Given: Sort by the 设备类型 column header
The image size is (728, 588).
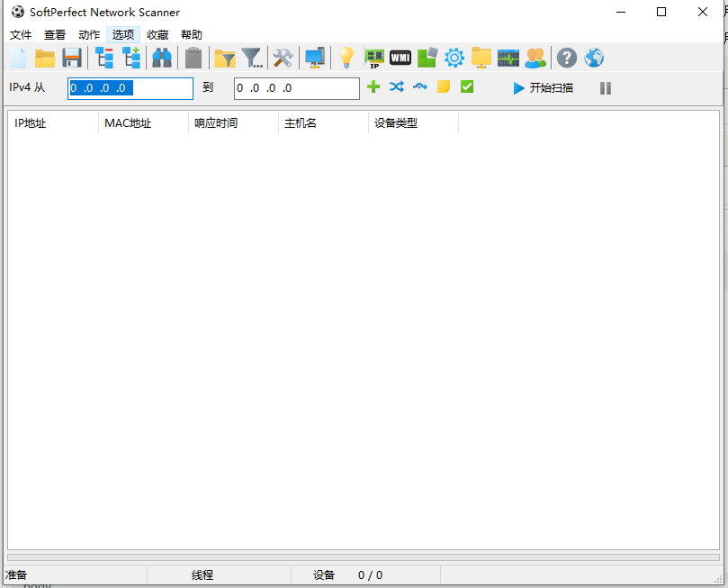Looking at the screenshot, I should click(414, 123).
